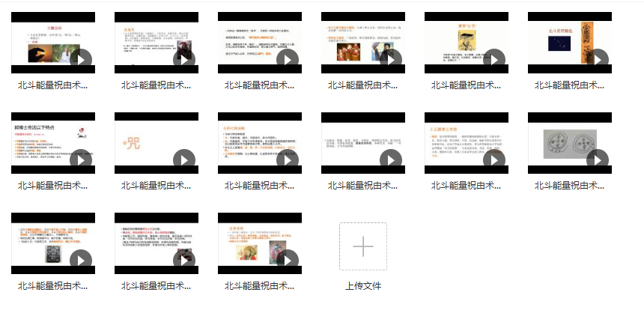The image size is (644, 328).
Task: Click the file name under the 咒 video
Action: click(x=157, y=186)
